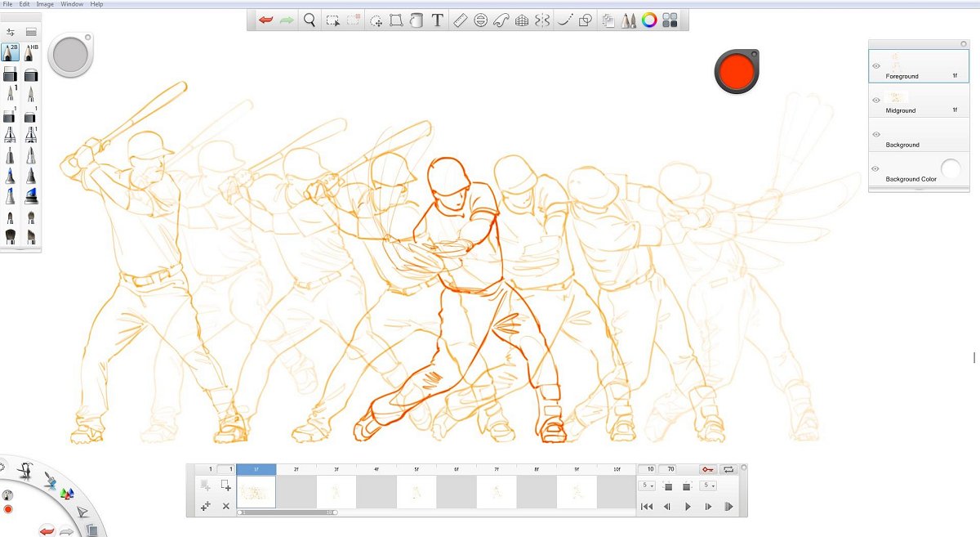
Task: Jump to the last frame
Action: pyautogui.click(x=728, y=507)
